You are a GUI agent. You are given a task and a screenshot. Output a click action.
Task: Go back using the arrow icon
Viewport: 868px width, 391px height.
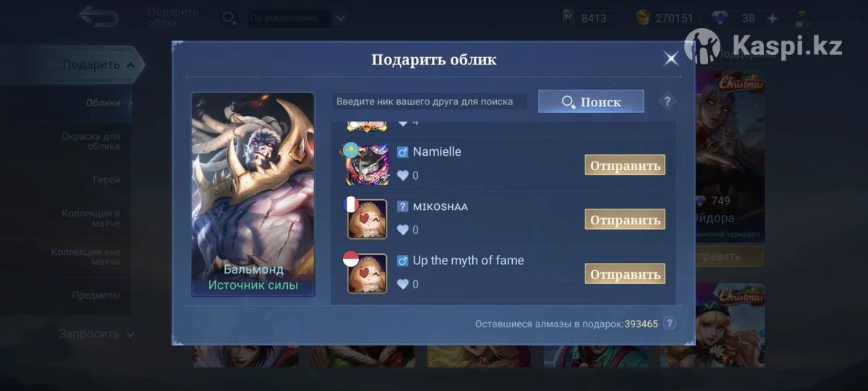(98, 17)
